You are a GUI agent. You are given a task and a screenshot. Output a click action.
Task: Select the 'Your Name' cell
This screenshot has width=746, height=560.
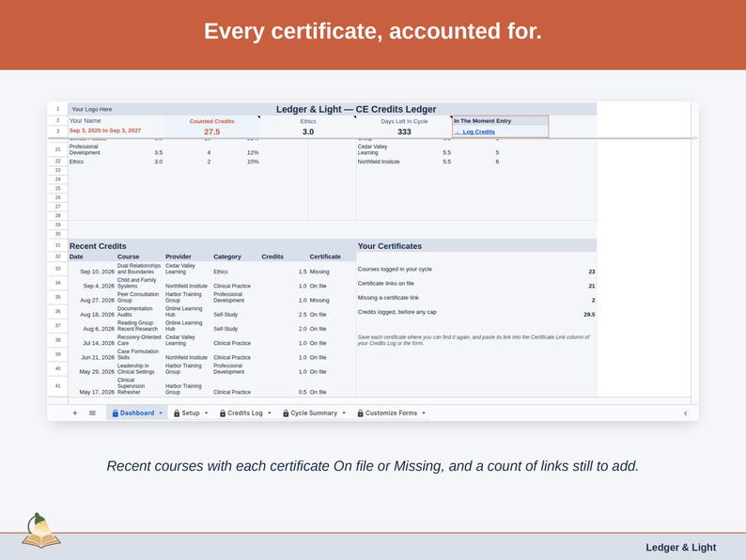pyautogui.click(x=85, y=121)
